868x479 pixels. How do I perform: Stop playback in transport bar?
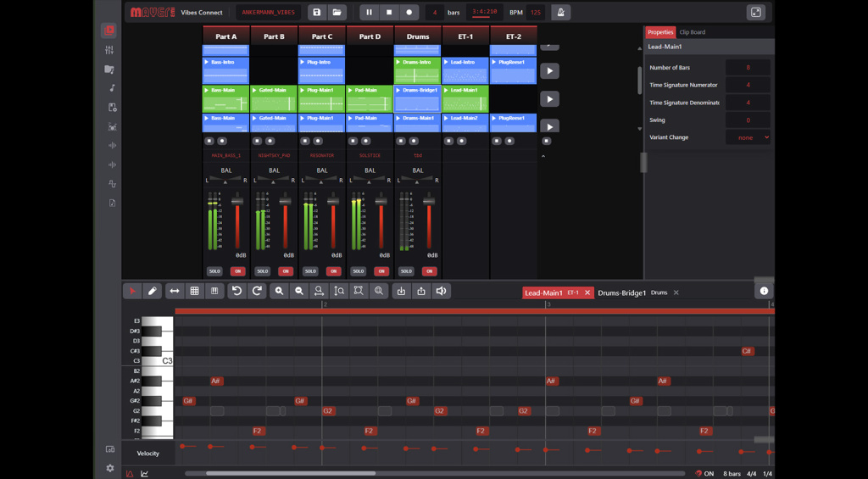[x=389, y=12]
